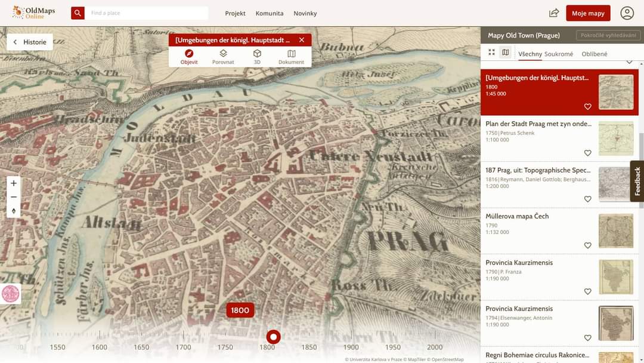The width and height of the screenshot is (644, 363).
Task: Open Moje mapy button
Action: [588, 13]
